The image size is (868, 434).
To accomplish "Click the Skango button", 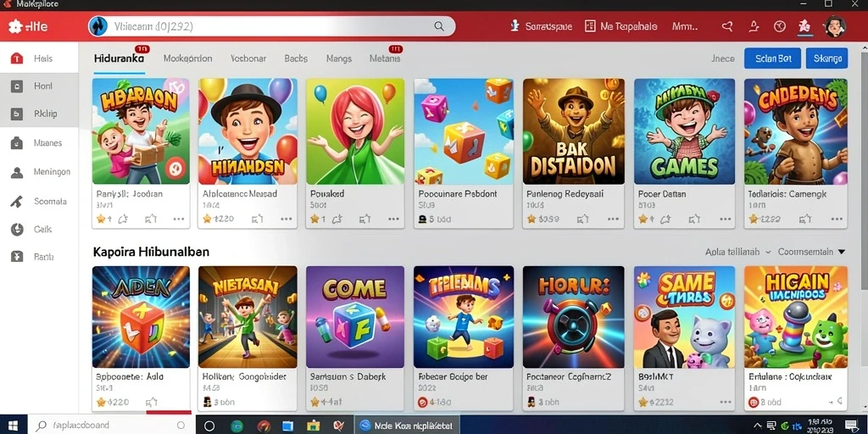I will click(827, 58).
